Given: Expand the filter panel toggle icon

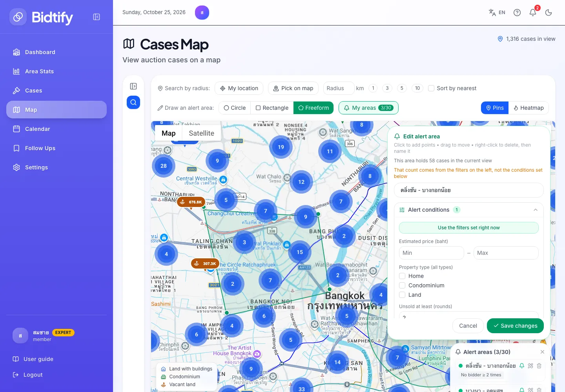Looking at the screenshot, I should (133, 86).
